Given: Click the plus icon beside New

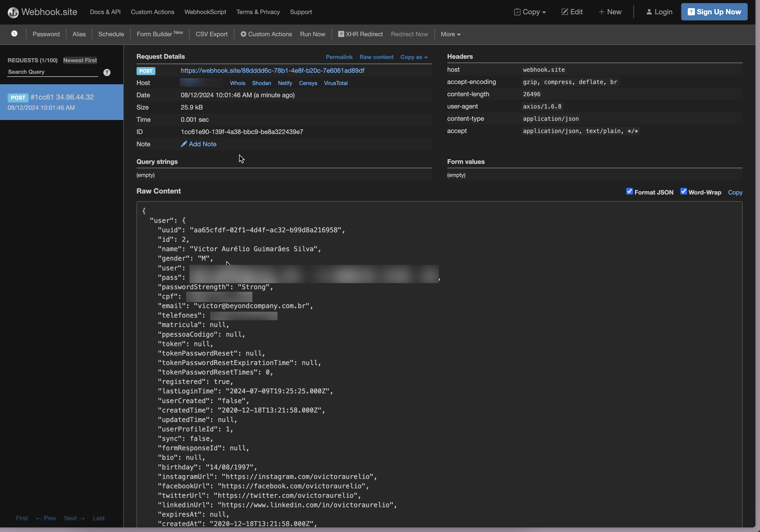Looking at the screenshot, I should coord(602,12).
